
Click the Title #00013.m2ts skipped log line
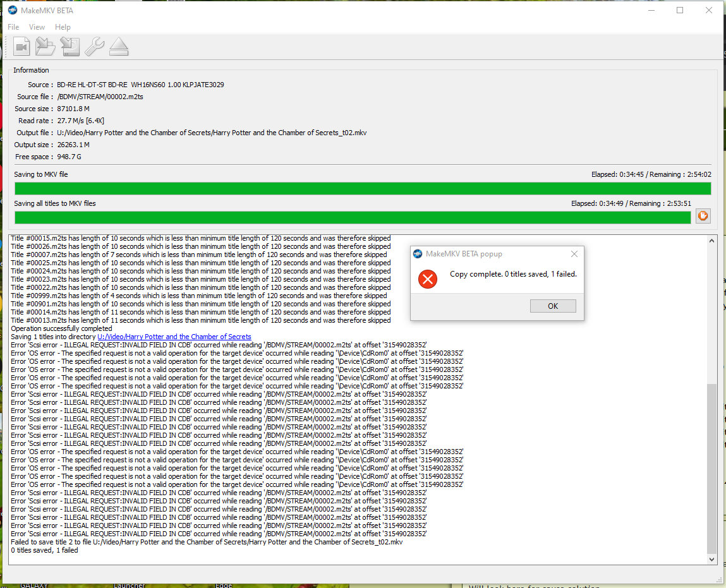(x=200, y=320)
